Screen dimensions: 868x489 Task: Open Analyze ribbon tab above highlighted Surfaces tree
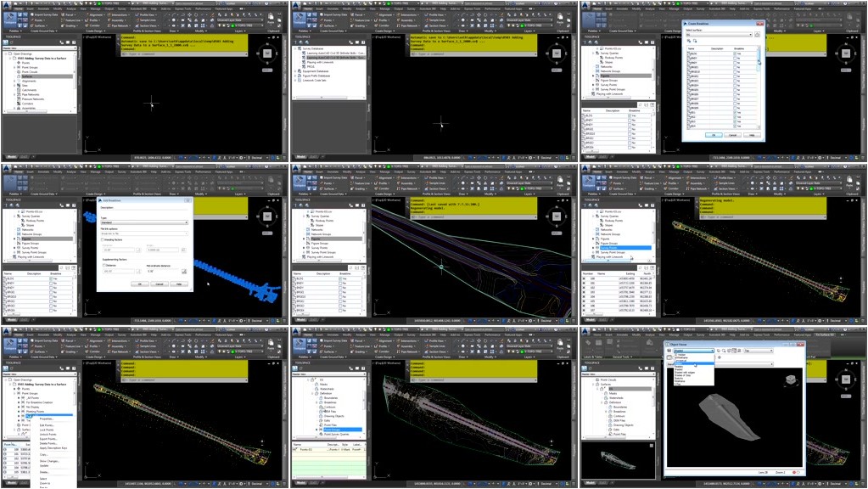tap(71, 8)
